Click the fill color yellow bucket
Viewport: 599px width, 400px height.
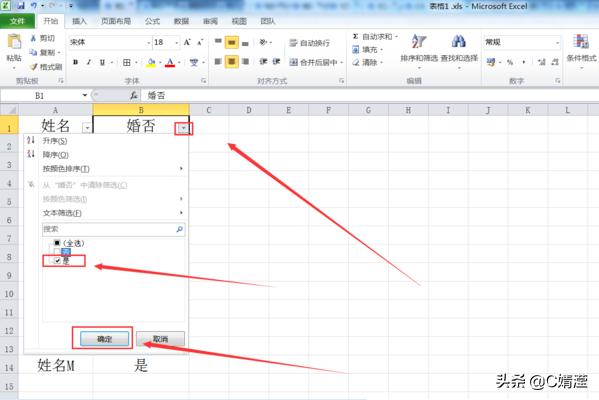click(x=151, y=63)
